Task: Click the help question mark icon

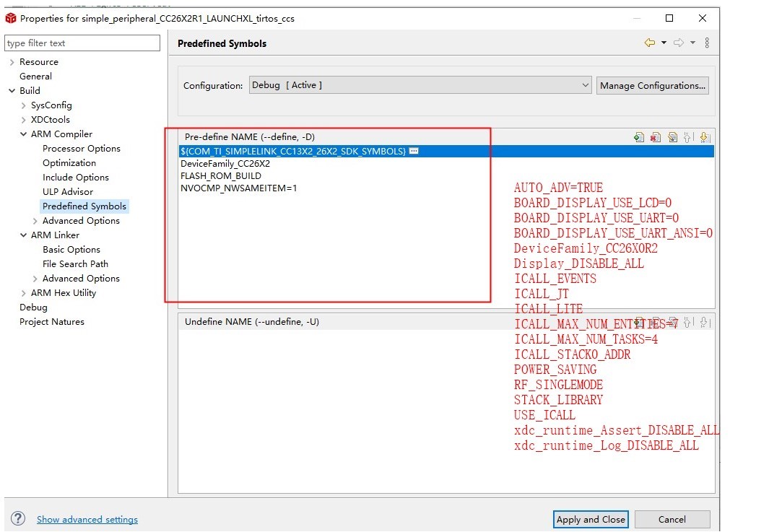Action: 17,518
